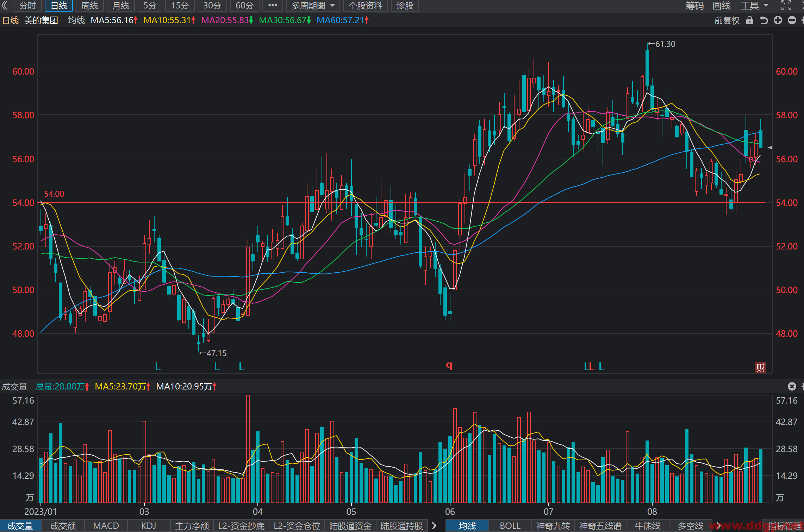Select the MACD indicator tab
This screenshot has height=532, width=804.
106,526
